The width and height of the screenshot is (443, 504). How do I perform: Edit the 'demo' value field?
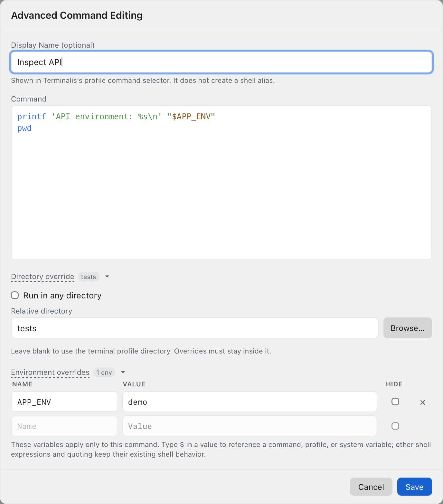pyautogui.click(x=250, y=402)
